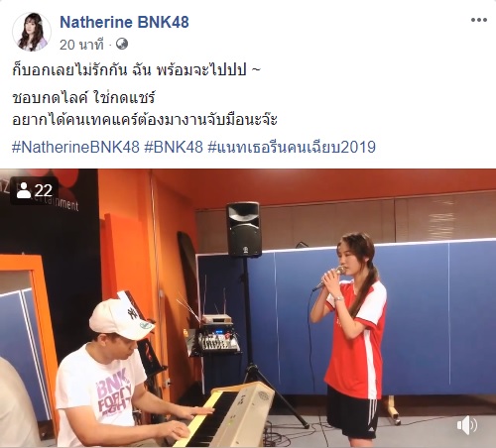Open the #NatherineBNK48 hashtag
This screenshot has height=448, width=496.
75,147
